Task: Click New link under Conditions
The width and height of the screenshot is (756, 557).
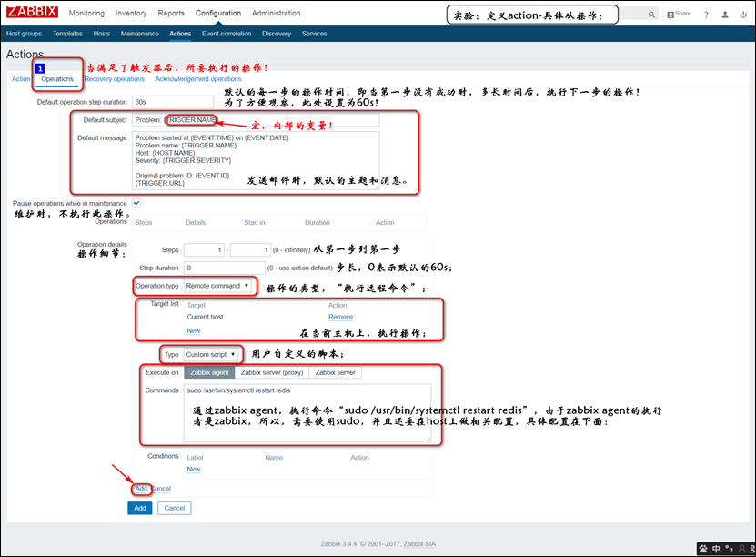Action: 194,470
